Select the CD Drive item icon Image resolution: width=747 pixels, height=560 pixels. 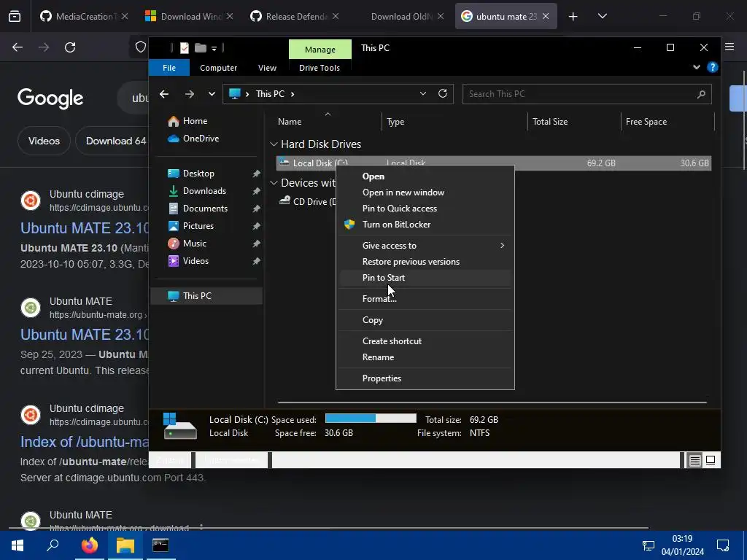(x=285, y=201)
